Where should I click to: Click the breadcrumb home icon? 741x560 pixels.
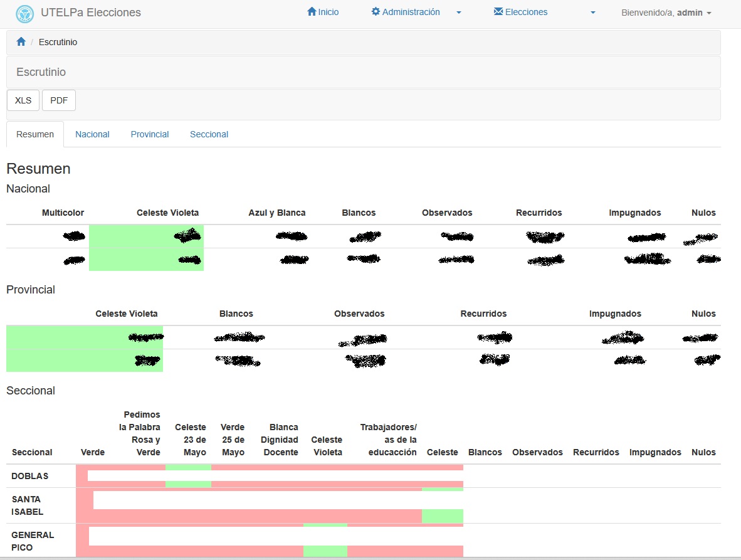(21, 42)
